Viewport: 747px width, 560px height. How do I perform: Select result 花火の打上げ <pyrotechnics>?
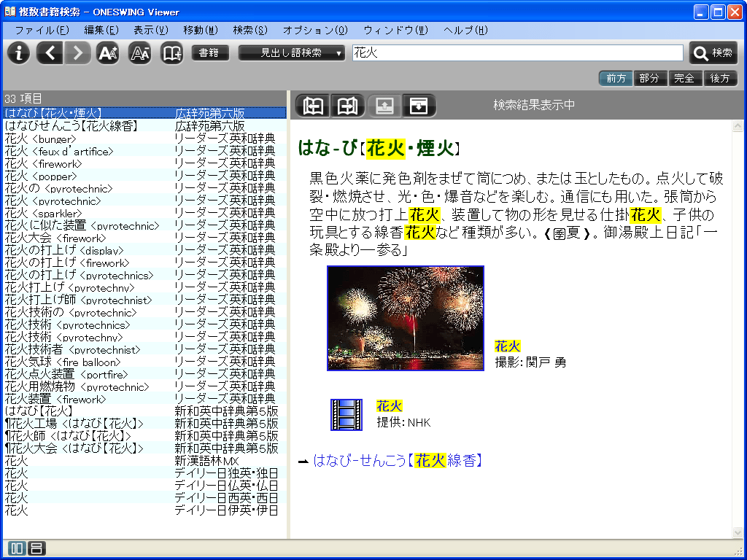point(145,275)
